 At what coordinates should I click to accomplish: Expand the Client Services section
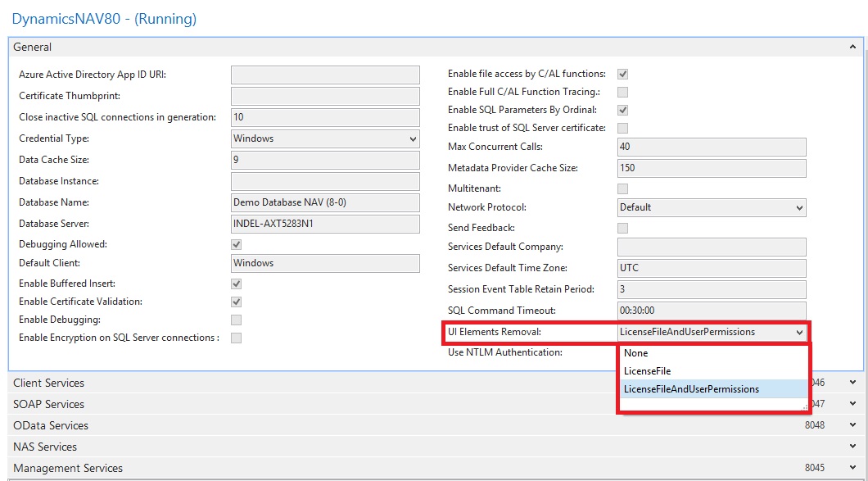[854, 383]
